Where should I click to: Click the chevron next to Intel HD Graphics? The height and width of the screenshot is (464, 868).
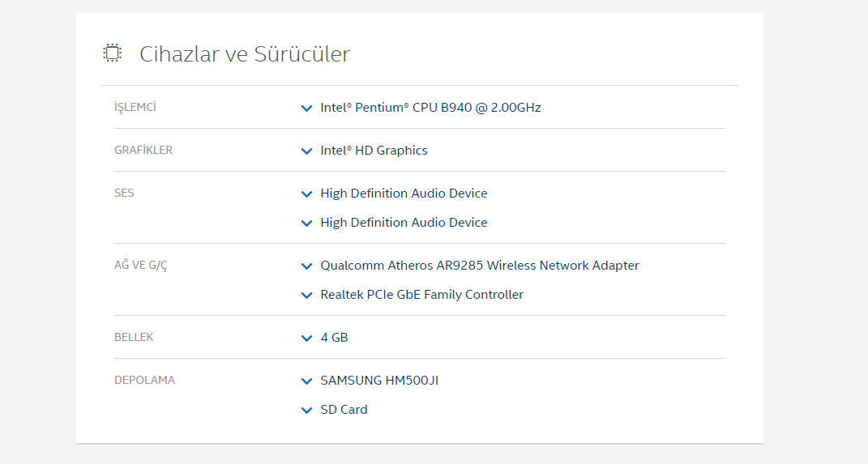point(306,151)
